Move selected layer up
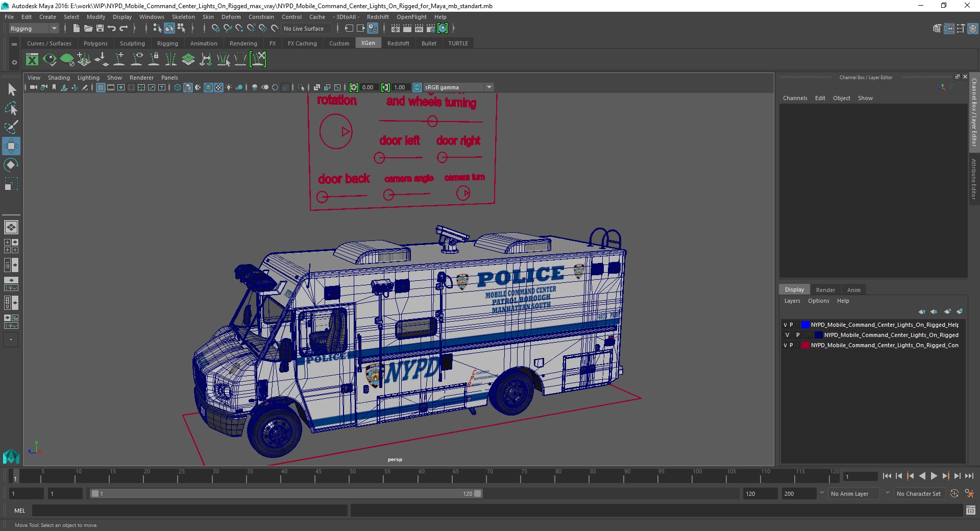Screen dimensions: 980x531 [922, 311]
